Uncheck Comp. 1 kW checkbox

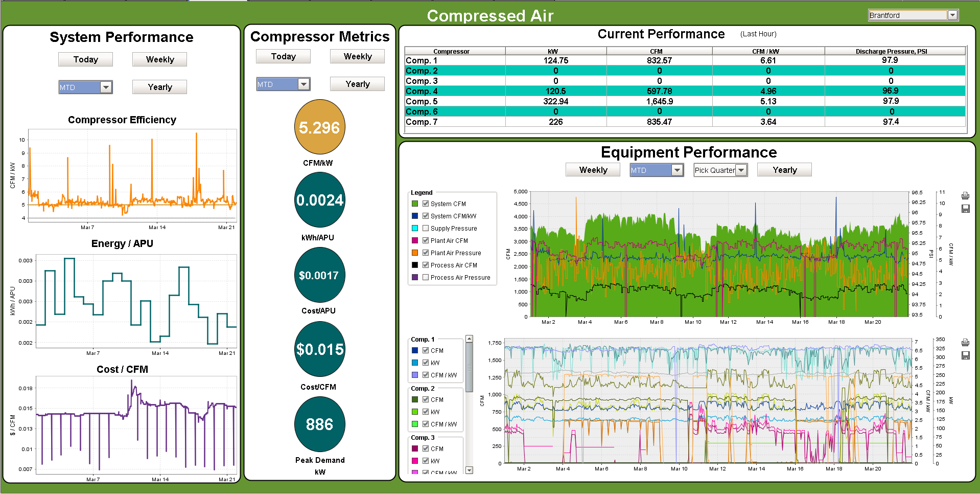click(x=426, y=363)
